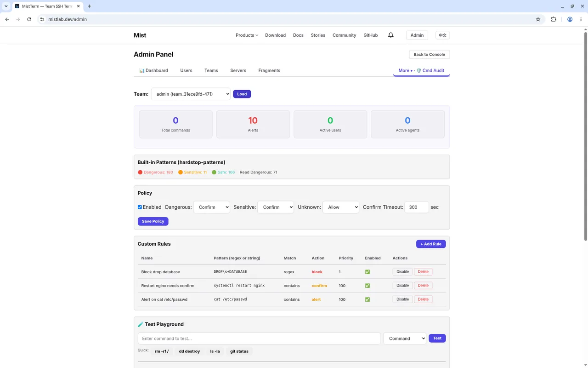The width and height of the screenshot is (588, 368).
Task: Open a new browser tab
Action: point(89,6)
